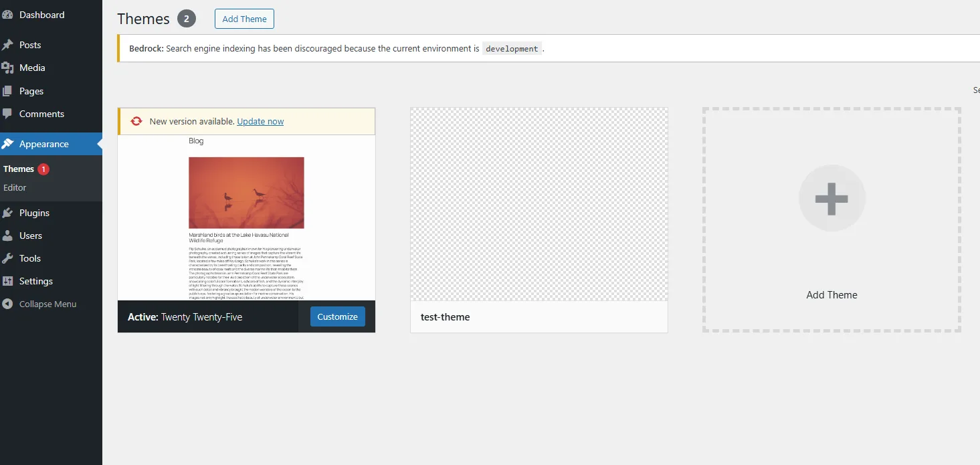Follow the Update now link

(260, 121)
